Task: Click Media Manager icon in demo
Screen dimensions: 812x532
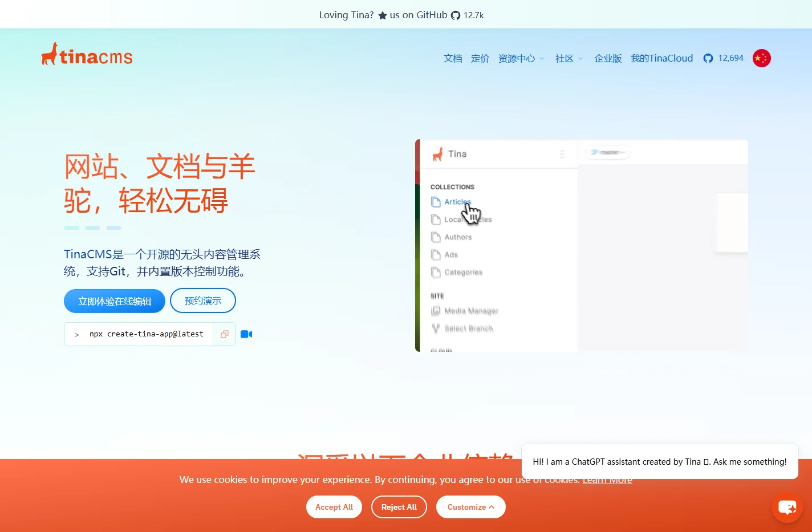Action: (436, 311)
